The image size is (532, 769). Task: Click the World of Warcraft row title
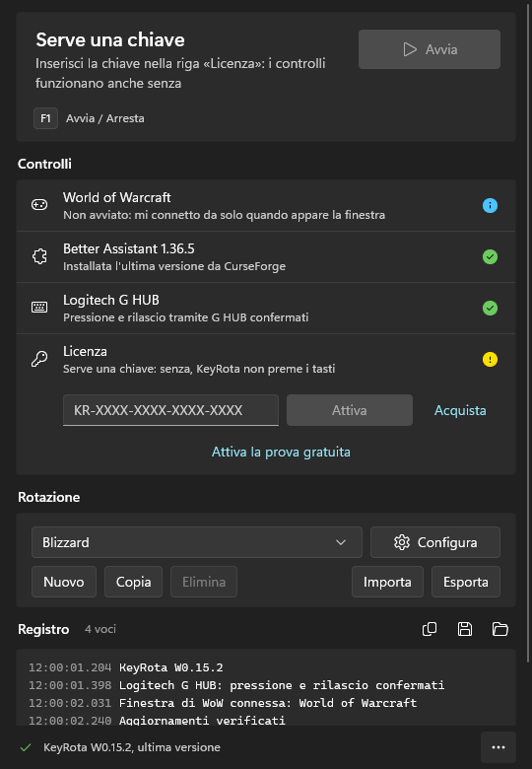tap(117, 197)
